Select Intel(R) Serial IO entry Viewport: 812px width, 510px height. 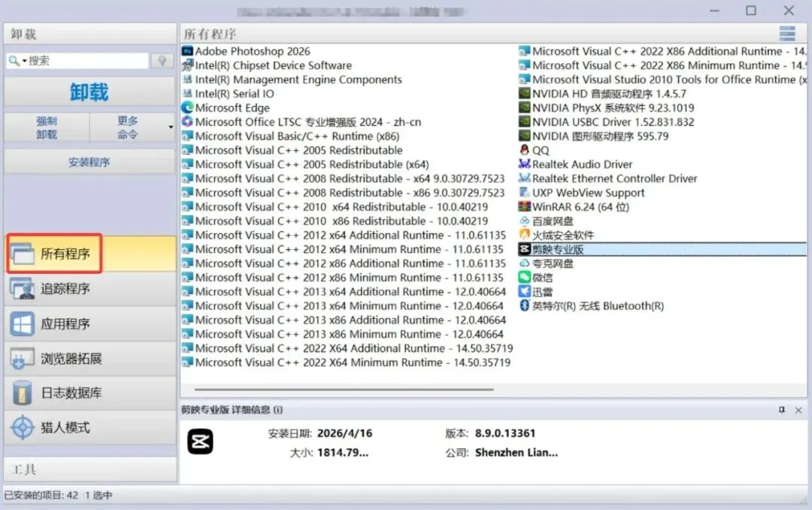[x=229, y=94]
